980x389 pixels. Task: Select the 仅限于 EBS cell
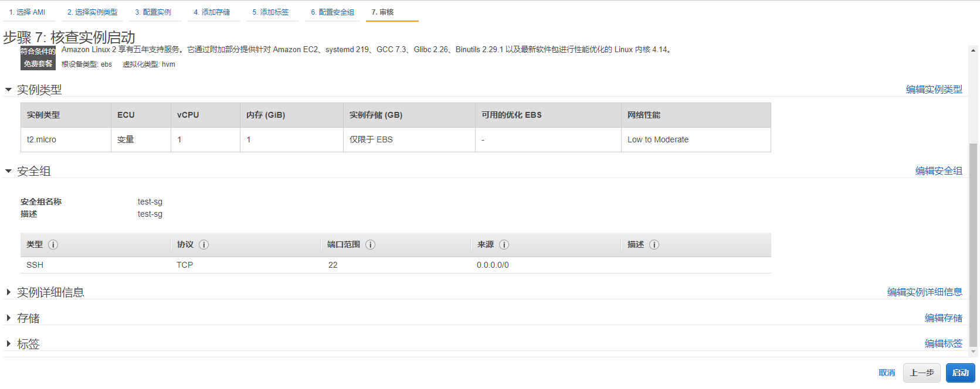point(409,140)
